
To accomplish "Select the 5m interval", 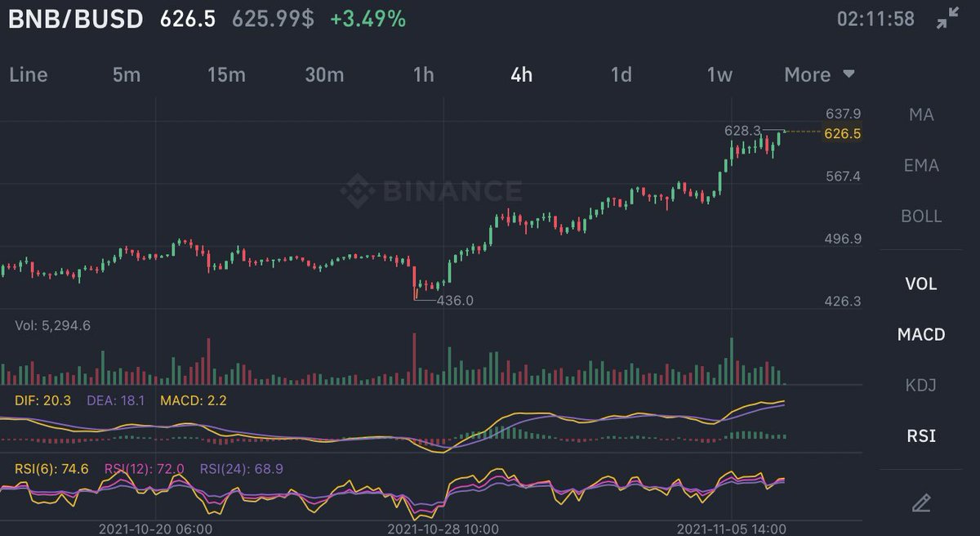I will (127, 74).
